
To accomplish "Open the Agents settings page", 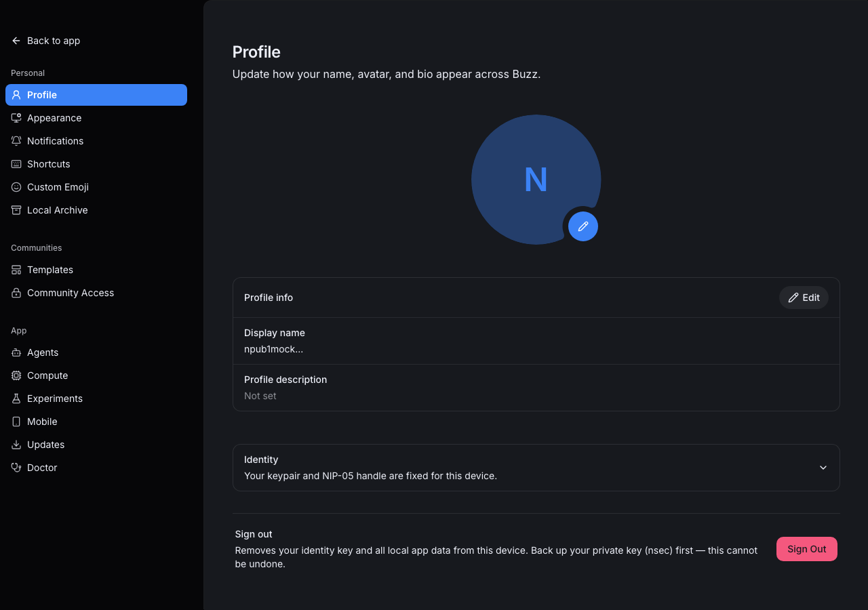I will pos(96,352).
